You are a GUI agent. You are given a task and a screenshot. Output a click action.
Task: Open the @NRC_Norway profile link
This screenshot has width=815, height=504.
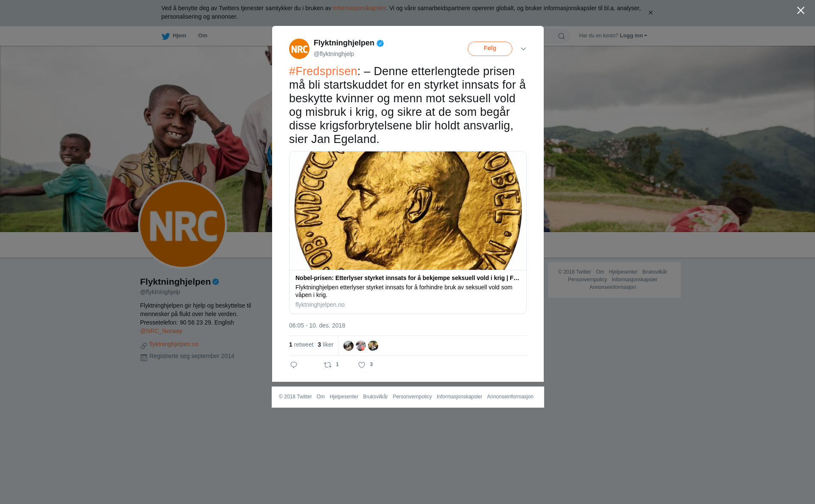pyautogui.click(x=161, y=331)
